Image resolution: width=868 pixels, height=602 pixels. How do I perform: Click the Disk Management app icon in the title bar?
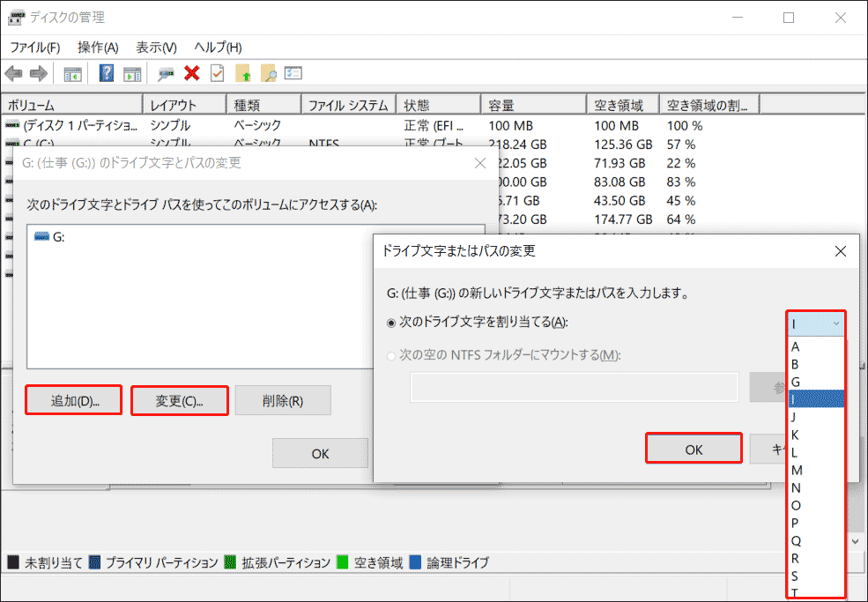(16, 18)
